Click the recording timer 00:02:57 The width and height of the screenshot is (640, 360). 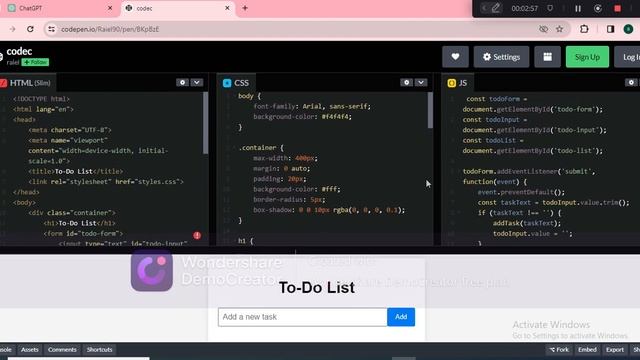[x=524, y=8]
